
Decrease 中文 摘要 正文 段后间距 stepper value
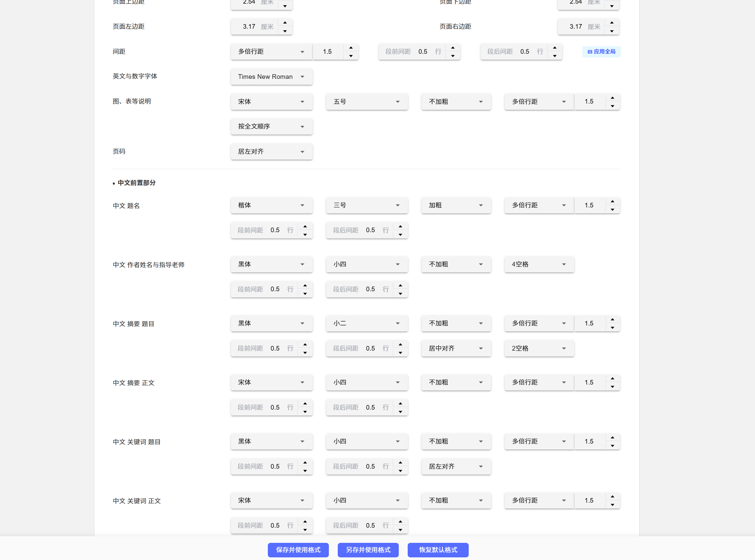point(400,412)
